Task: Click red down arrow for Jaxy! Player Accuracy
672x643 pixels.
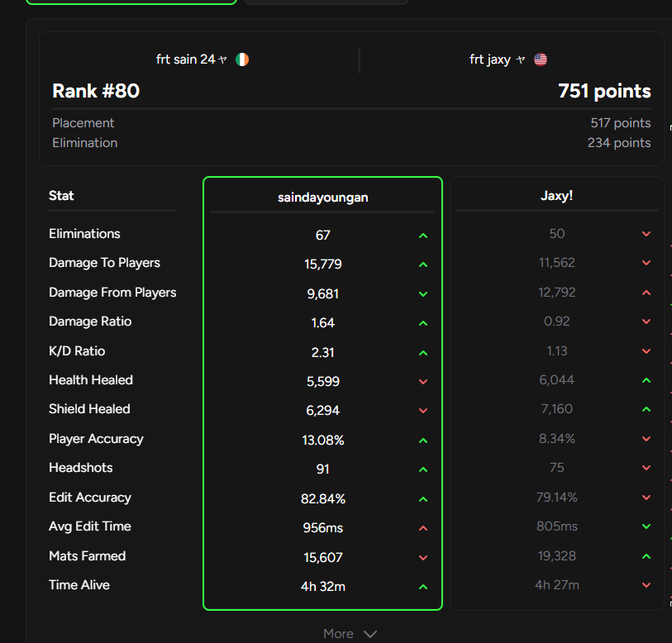Action: (x=646, y=439)
